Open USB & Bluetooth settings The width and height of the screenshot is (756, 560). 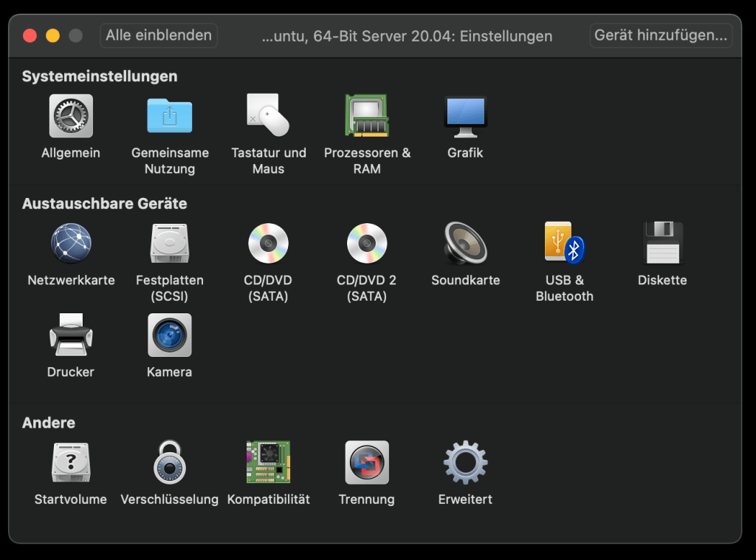564,244
